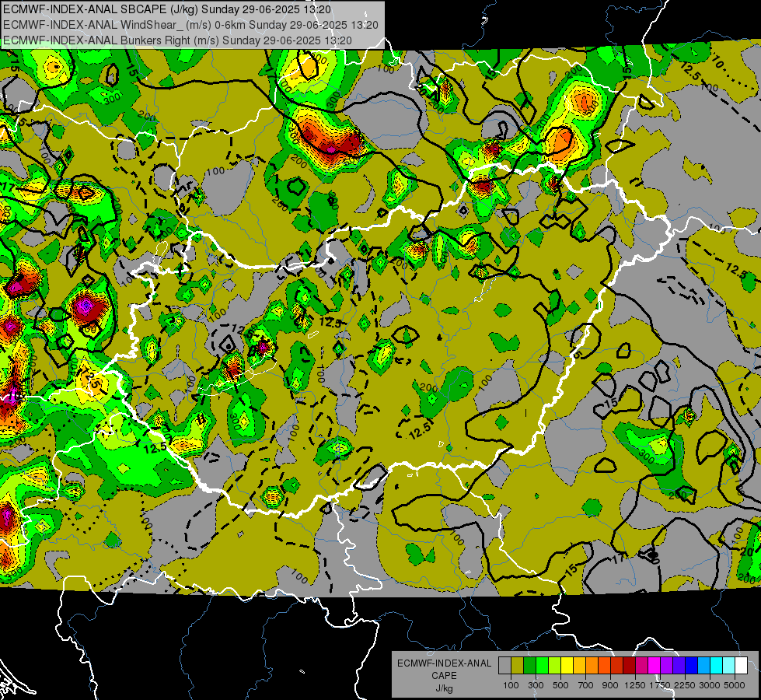Click the legend value 300
Image resolution: width=761 pixels, height=700 pixels.
click(536, 685)
